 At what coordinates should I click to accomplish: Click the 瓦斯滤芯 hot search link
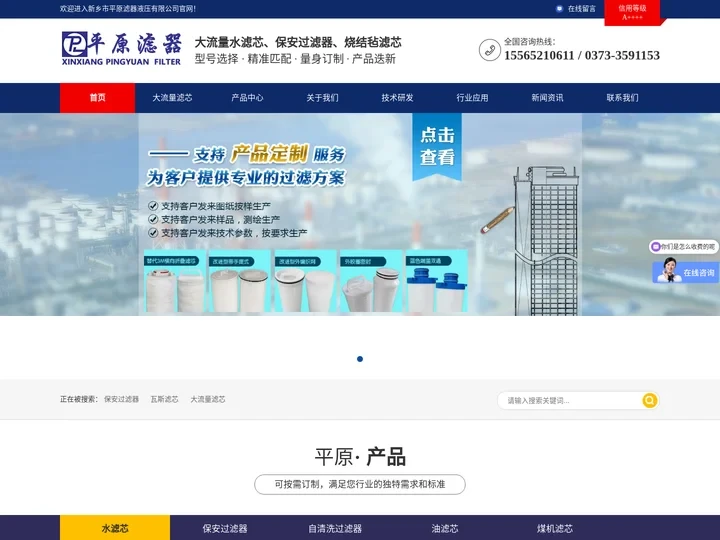tap(164, 399)
